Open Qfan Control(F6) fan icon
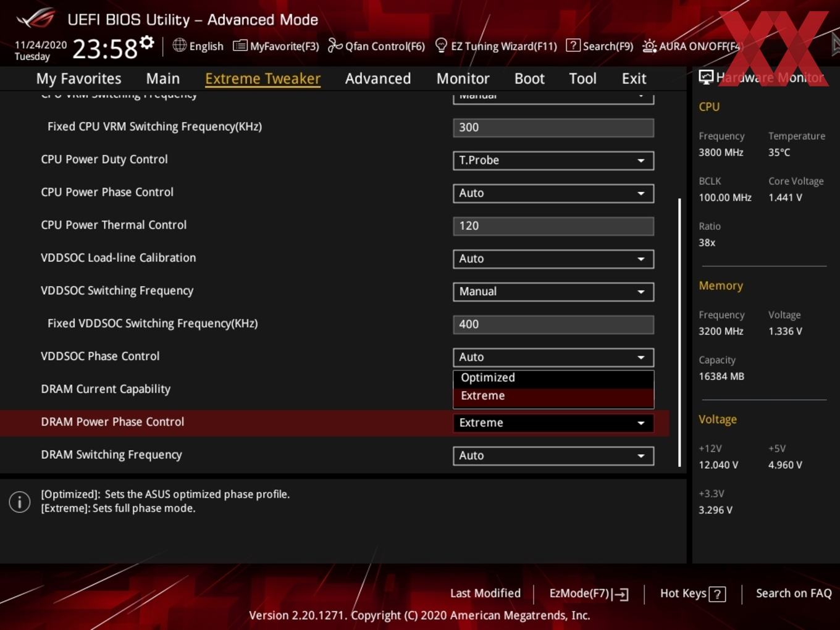Image resolution: width=840 pixels, height=630 pixels. tap(335, 45)
